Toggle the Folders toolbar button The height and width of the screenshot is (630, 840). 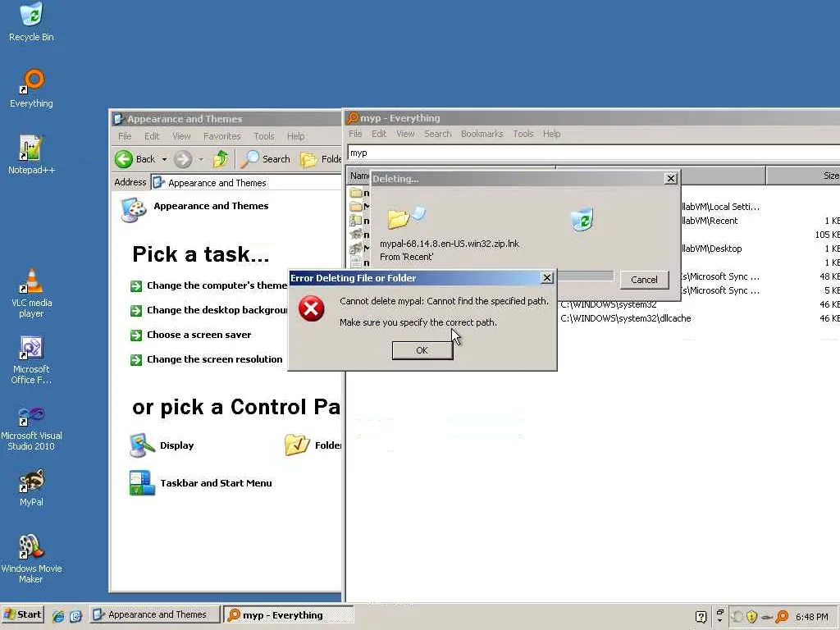coord(321,159)
